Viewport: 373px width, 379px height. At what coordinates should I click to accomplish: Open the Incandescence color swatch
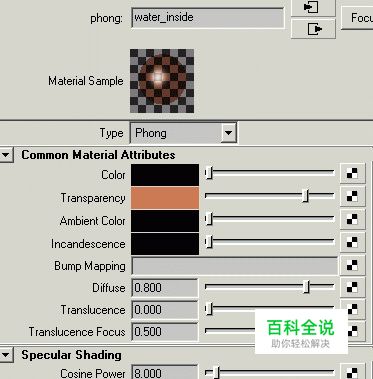point(165,244)
